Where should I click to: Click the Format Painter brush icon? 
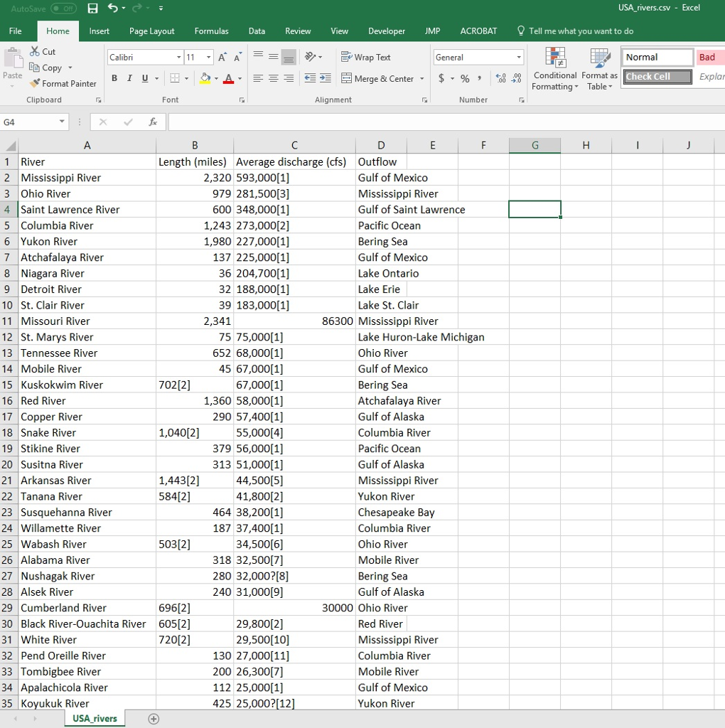pos(36,84)
